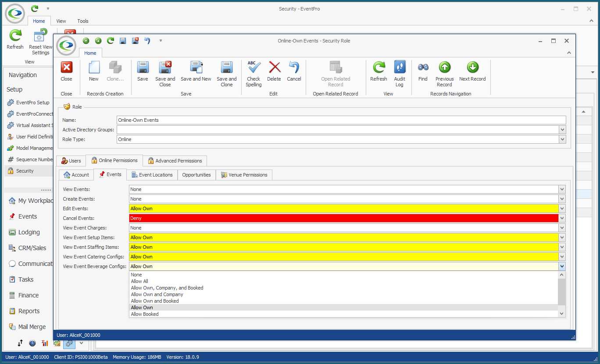Switch to the Venue Permissions sub-tab
The height and width of the screenshot is (364, 600).
(x=244, y=175)
